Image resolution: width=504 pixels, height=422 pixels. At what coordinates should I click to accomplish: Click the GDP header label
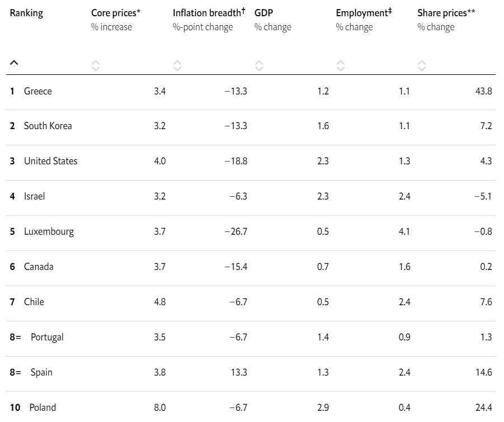point(263,13)
